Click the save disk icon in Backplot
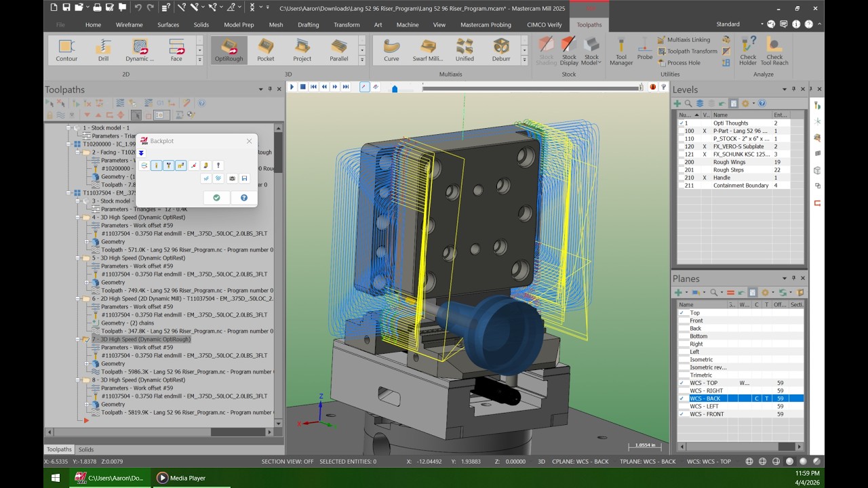The width and height of the screenshot is (868, 488). 244,178
